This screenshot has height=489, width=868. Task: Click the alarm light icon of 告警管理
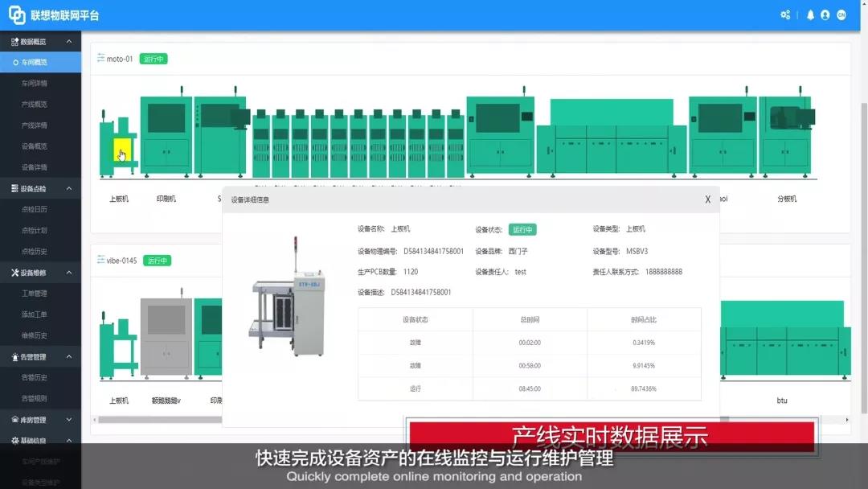[15, 357]
